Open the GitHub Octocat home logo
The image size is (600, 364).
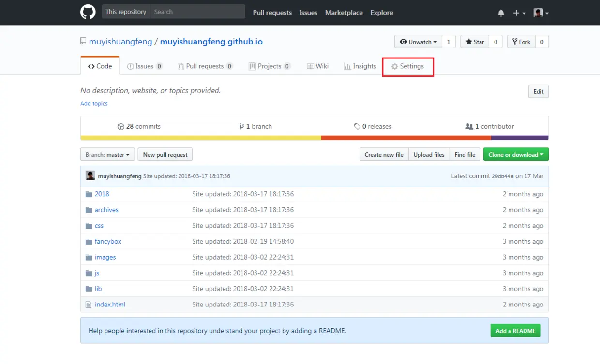coord(88,12)
